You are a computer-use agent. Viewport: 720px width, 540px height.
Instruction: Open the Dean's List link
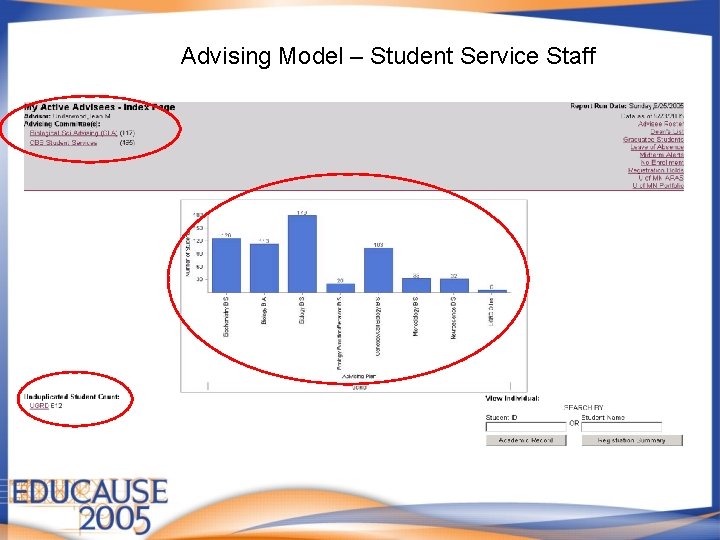click(667, 132)
